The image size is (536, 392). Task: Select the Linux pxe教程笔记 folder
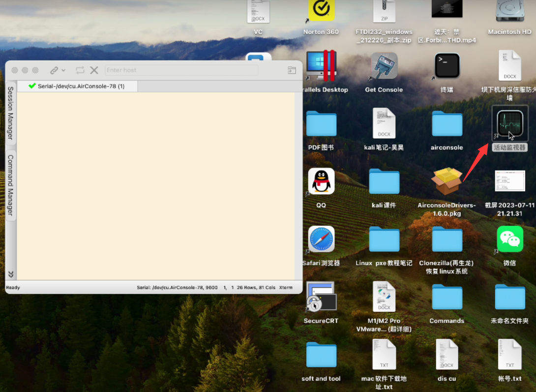pos(384,239)
